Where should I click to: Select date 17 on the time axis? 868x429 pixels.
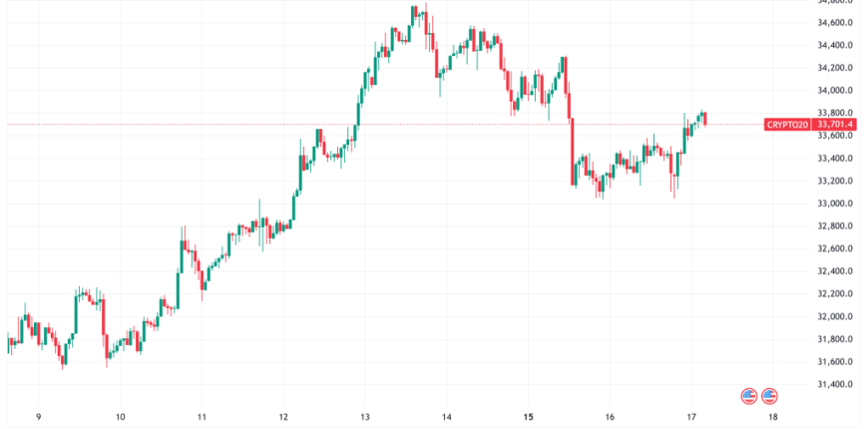[x=690, y=417]
